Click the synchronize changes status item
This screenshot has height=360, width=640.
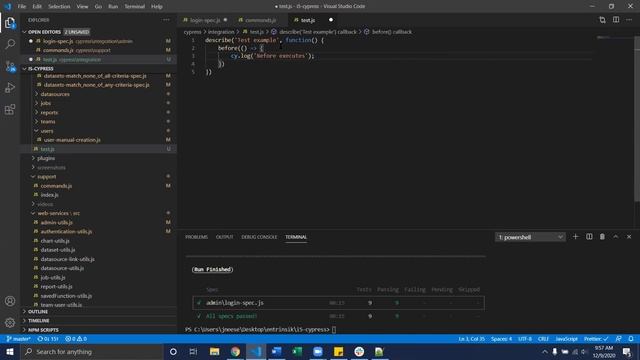click(48, 339)
